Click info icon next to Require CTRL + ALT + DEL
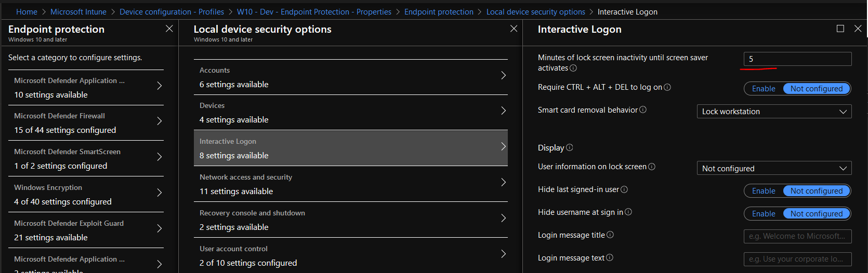 point(667,87)
